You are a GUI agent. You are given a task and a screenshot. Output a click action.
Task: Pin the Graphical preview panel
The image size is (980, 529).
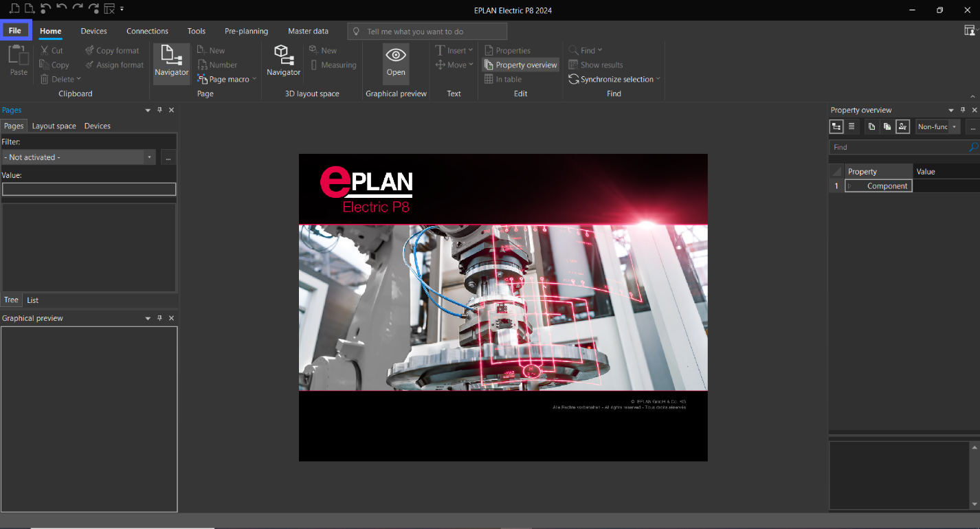tap(160, 317)
